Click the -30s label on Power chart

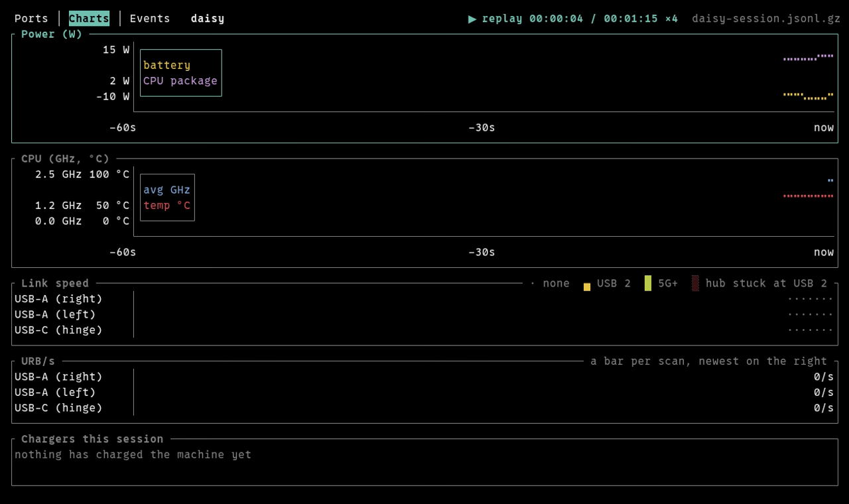(482, 127)
